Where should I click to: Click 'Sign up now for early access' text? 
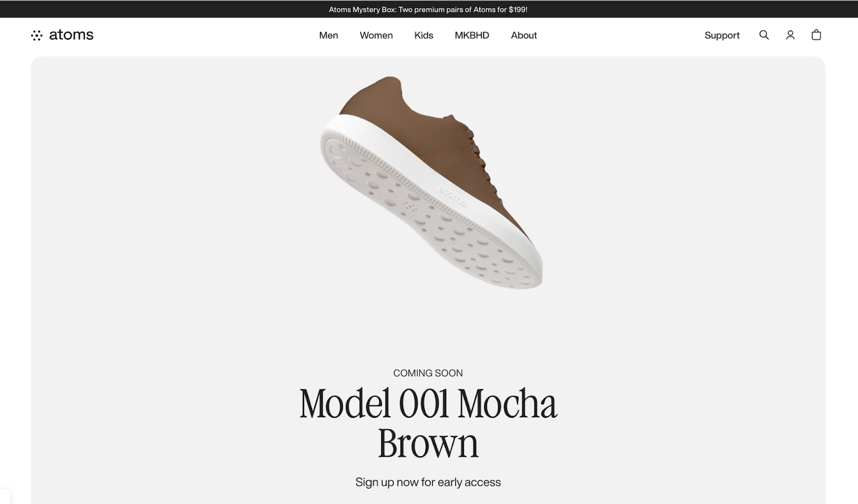428,482
